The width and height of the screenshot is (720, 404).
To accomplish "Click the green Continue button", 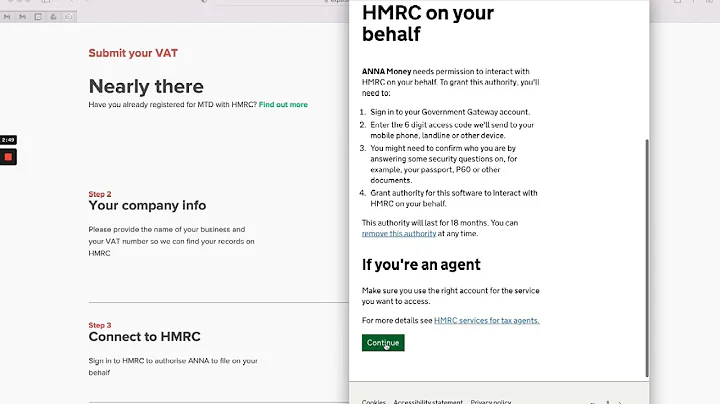I will 383,342.
